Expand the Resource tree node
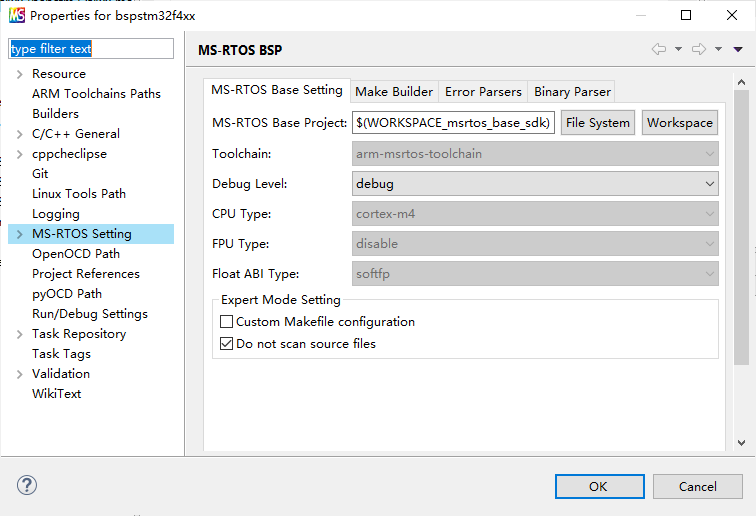 [x=19, y=74]
